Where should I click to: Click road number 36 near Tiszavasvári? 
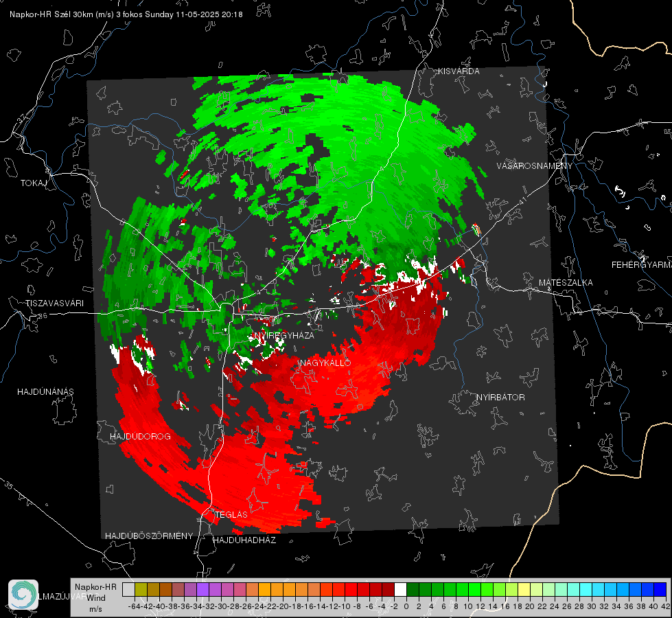43,316
